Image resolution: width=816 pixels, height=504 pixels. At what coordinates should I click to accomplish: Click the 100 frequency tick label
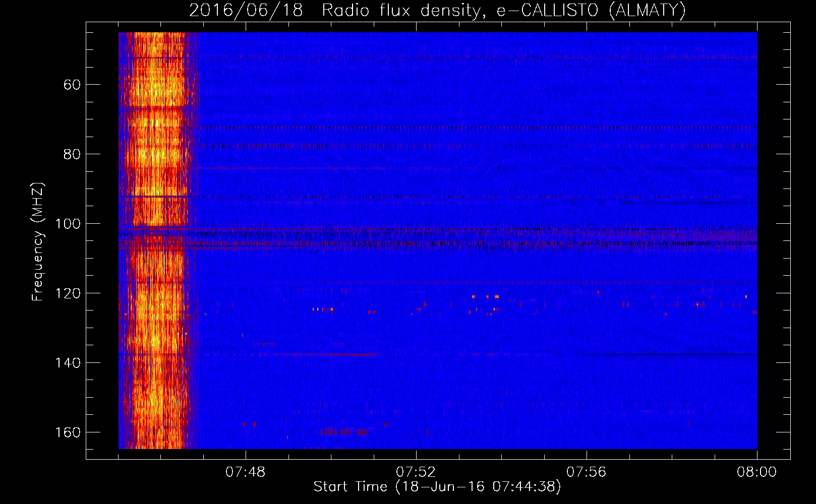[68, 224]
